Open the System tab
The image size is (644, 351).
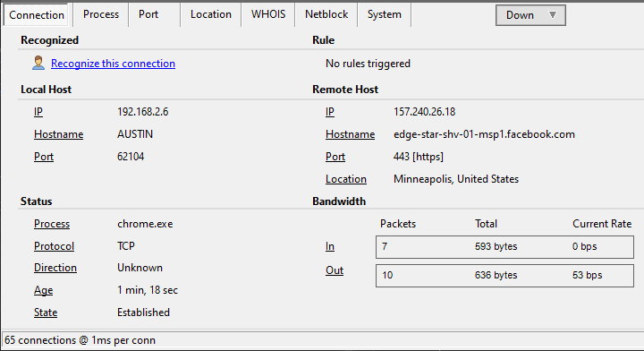pyautogui.click(x=385, y=14)
